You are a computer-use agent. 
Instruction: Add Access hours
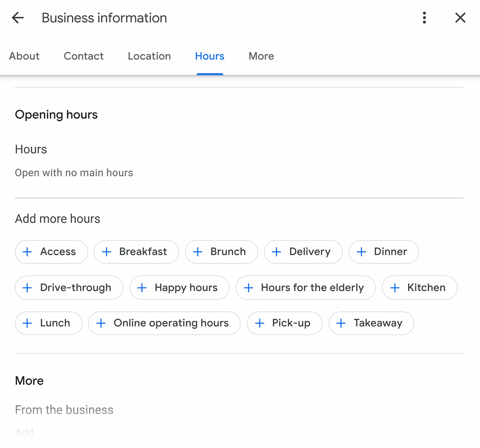[x=51, y=252]
